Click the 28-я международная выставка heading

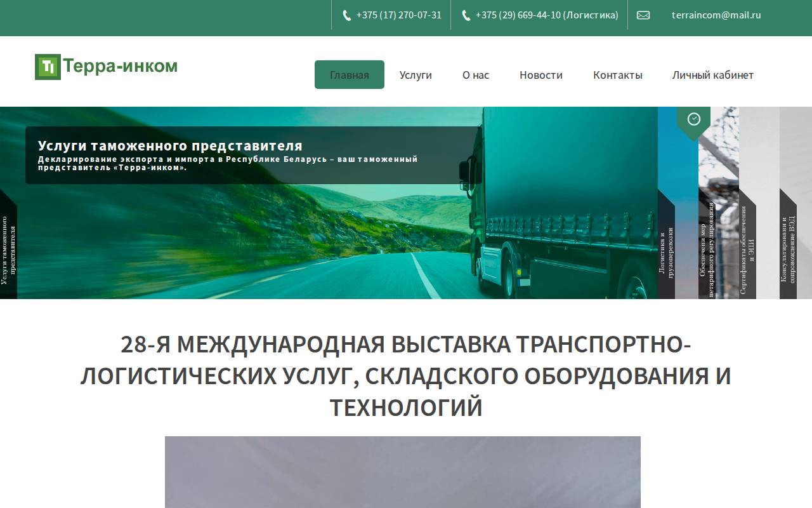pyautogui.click(x=406, y=375)
